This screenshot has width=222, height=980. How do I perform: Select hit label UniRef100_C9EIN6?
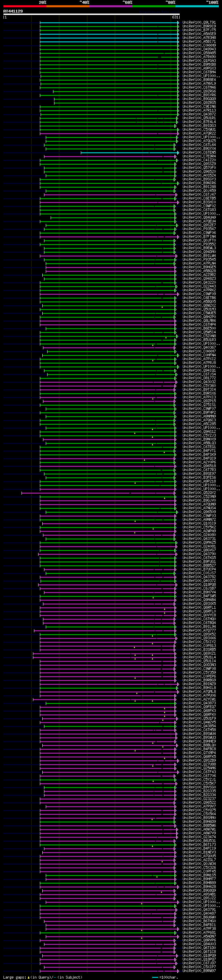tap(199, 106)
